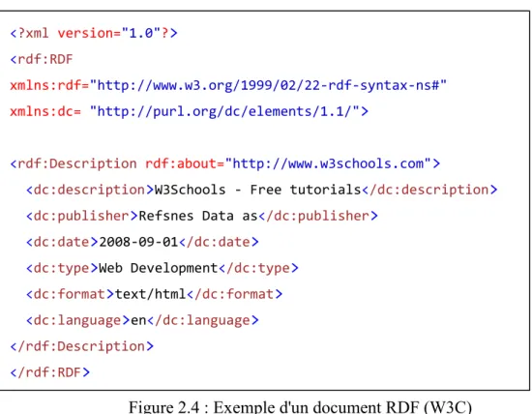Viewport: 532px width, 414px height.
Task: Select the opening <rdf:RDF tag text
Action: click(42, 59)
